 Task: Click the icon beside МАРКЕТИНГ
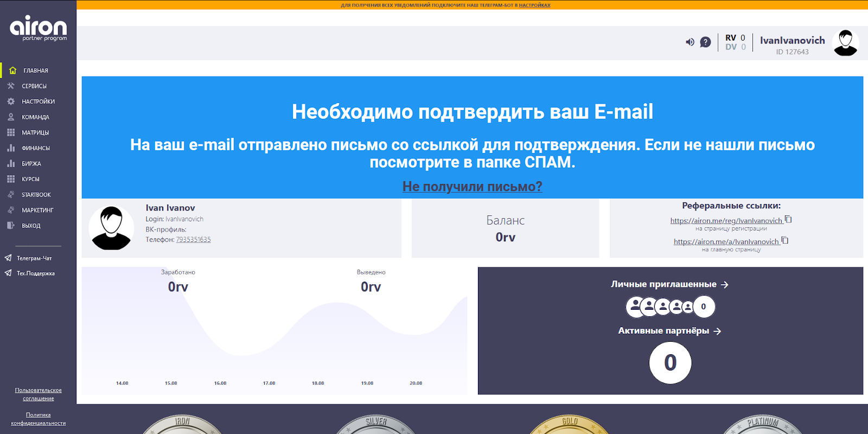pyautogui.click(x=11, y=209)
